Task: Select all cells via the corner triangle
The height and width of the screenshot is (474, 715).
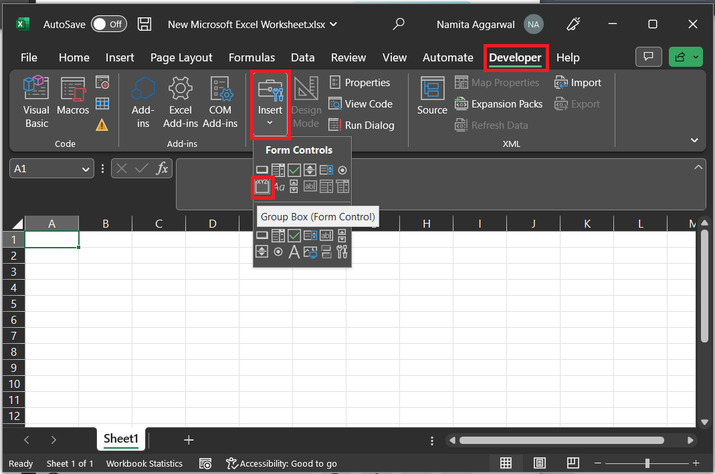Action: pos(17,224)
